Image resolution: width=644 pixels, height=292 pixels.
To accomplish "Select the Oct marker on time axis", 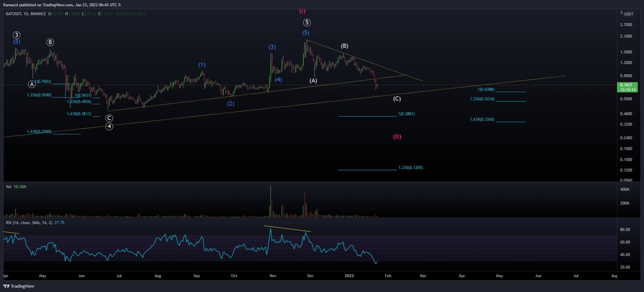I will point(234,276).
